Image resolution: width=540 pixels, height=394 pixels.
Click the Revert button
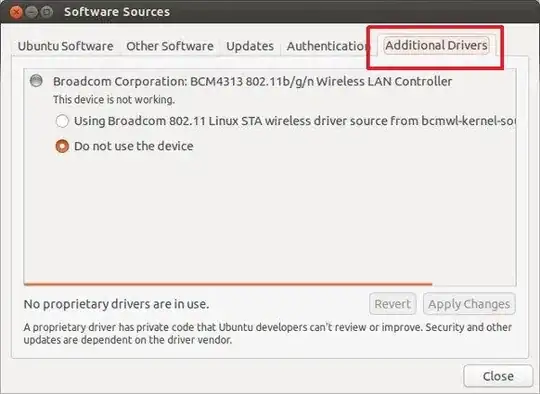(393, 304)
